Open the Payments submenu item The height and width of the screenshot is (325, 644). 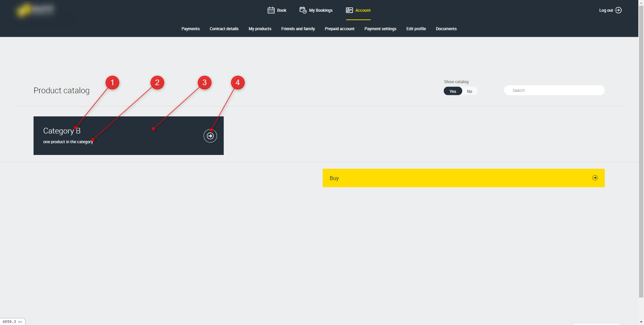coord(191,29)
